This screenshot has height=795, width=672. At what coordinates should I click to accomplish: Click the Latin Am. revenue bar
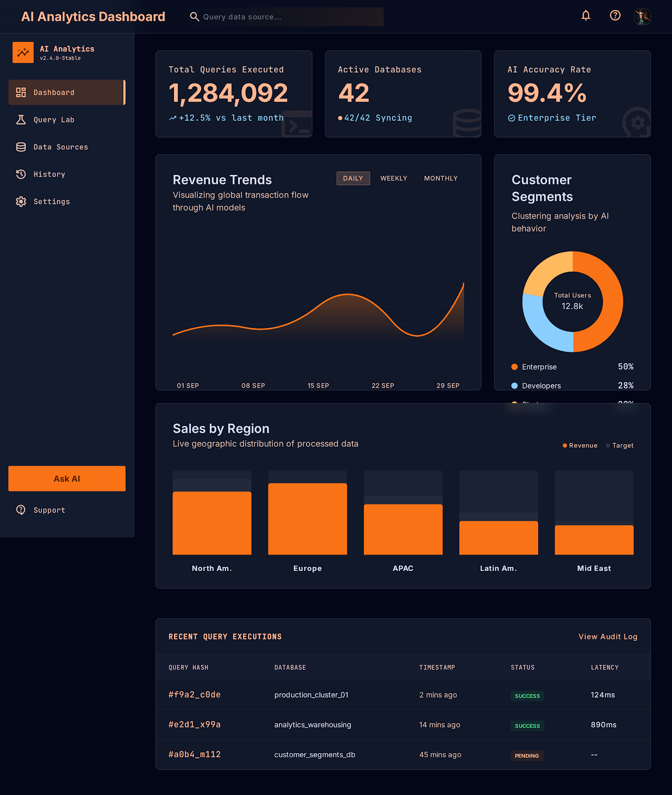click(499, 538)
